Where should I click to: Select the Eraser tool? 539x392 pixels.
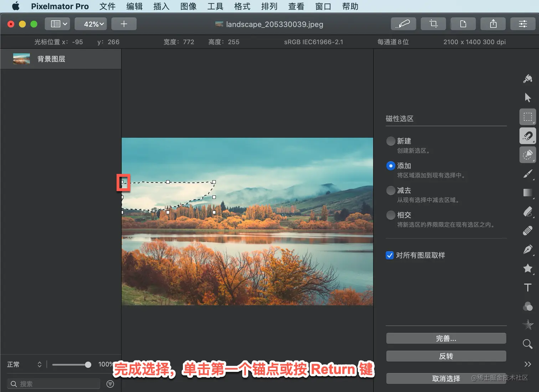pos(528,212)
